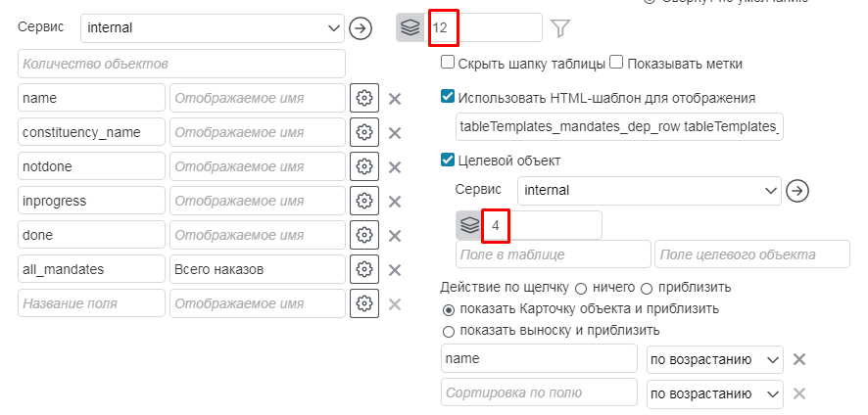Open Целевой объект Сервис dropdown
Image resolution: width=868 pixels, height=415 pixels.
pos(649,190)
